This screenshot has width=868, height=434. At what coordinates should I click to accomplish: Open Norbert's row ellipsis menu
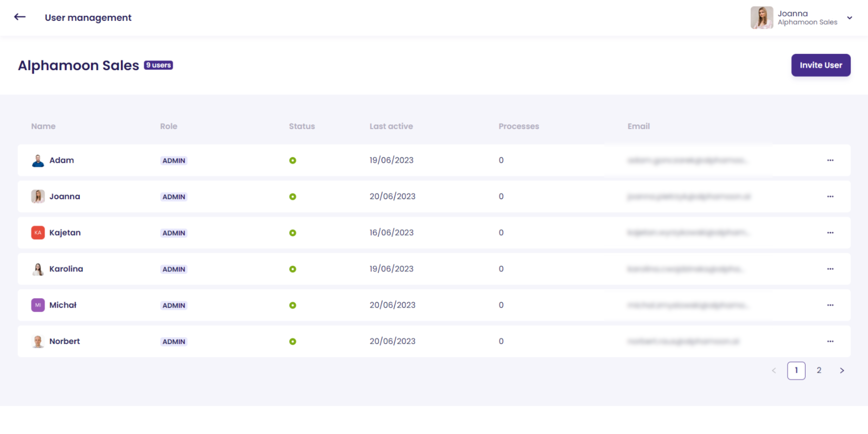830,341
